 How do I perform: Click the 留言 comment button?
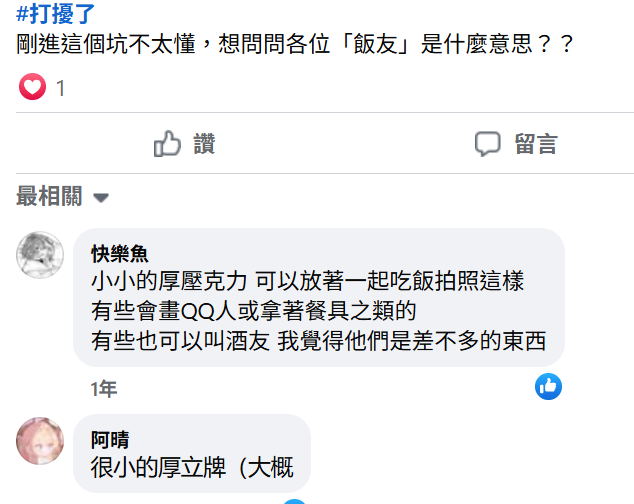point(516,144)
